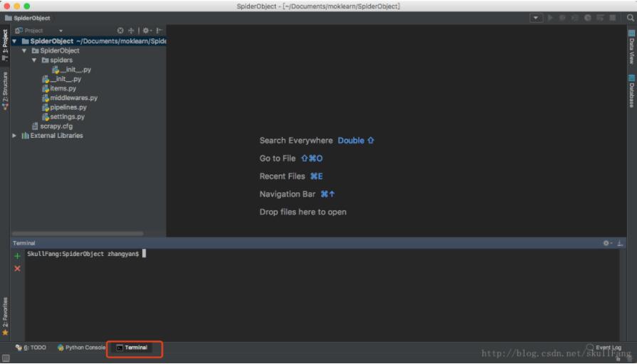Screen dimensions: 637x364
Task: Click the Project panel horizontal scrollbar
Action: click(x=78, y=234)
